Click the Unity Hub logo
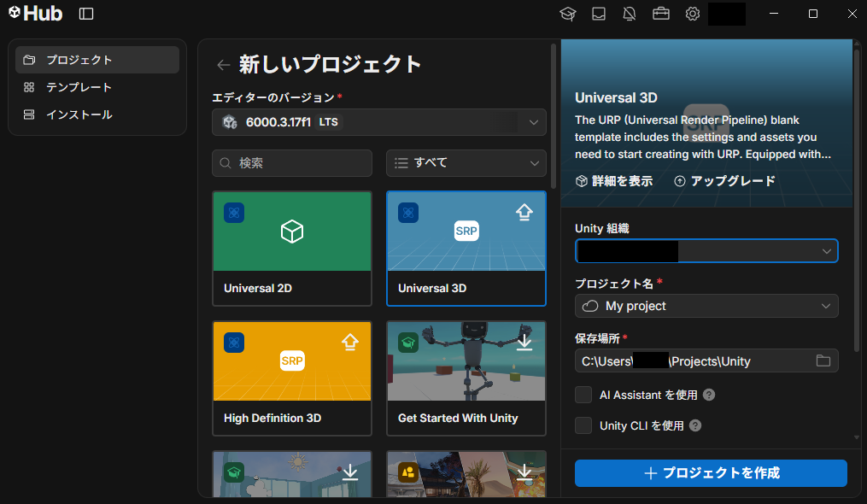This screenshot has width=867, height=504. (x=35, y=14)
